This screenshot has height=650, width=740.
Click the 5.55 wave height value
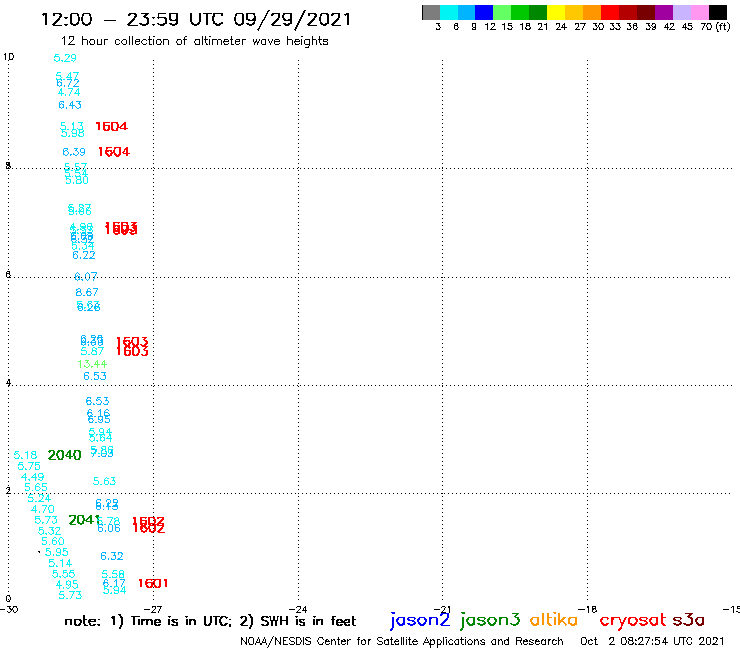(x=64, y=574)
